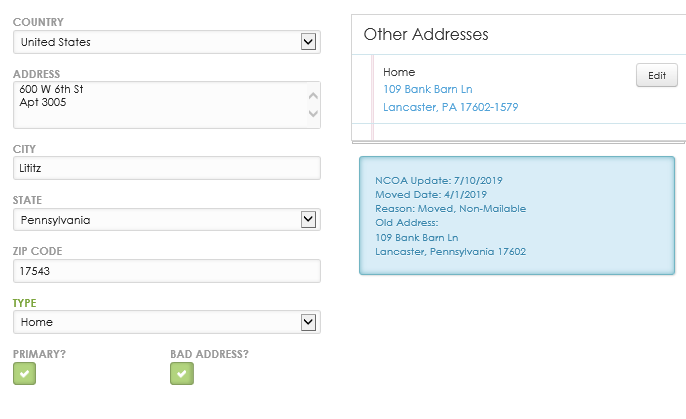686x419 pixels.
Task: Click the Home label in Other Addresses
Action: coord(399,72)
